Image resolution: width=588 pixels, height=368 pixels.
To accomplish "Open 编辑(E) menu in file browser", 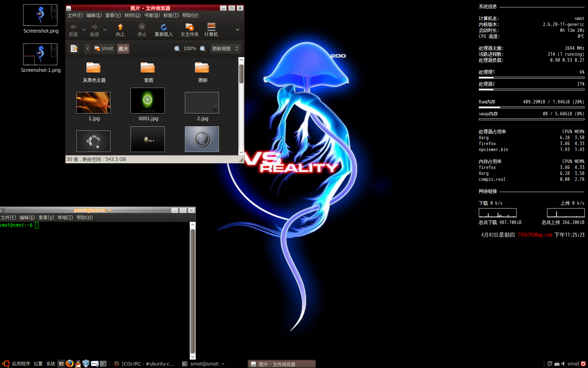I will (x=94, y=15).
